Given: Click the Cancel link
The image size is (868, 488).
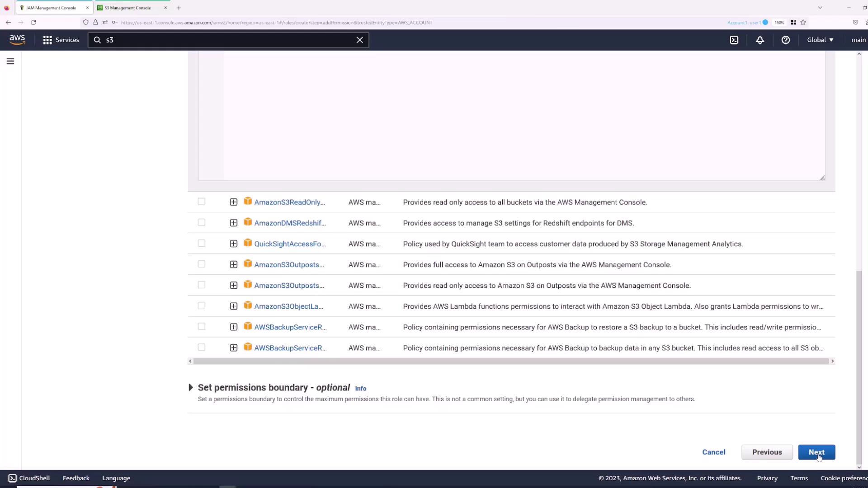Looking at the screenshot, I should pos(713,452).
